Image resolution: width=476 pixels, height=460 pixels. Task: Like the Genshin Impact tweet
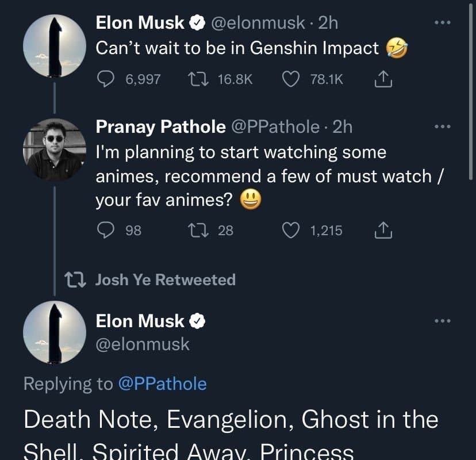click(292, 80)
